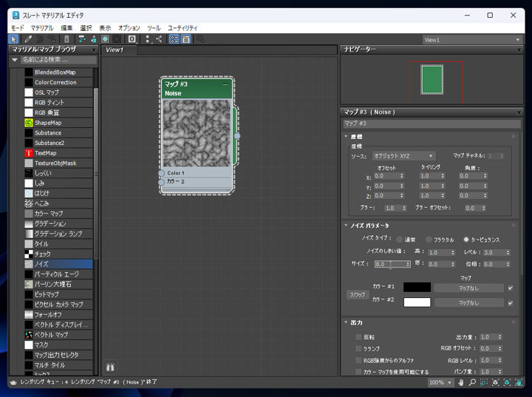The height and width of the screenshot is (397, 532).
Task: Choose the magnifier zoom tool
Action: [472, 382]
